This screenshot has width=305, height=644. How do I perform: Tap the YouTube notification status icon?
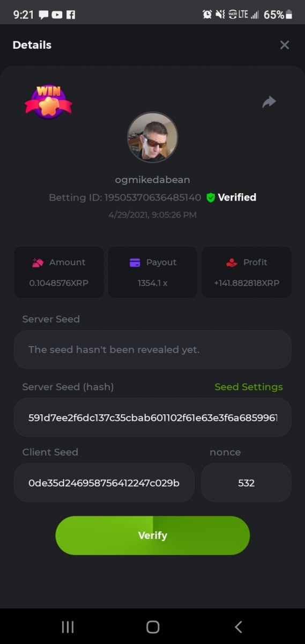coord(57,15)
